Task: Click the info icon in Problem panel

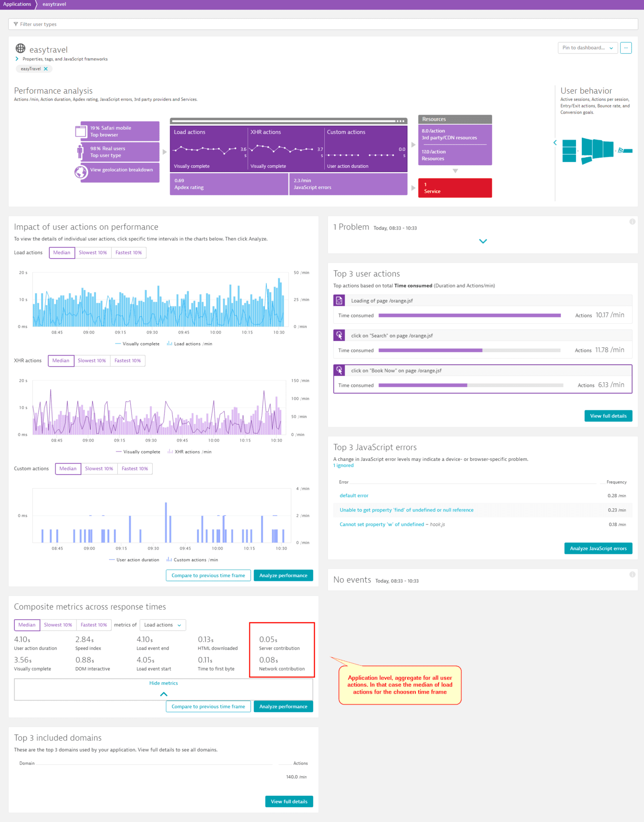Action: (632, 222)
